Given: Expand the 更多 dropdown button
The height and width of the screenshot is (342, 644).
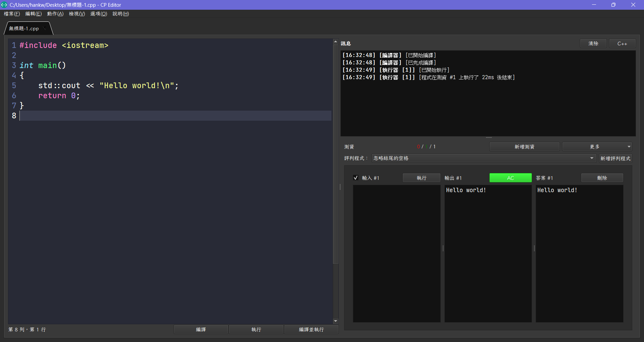Looking at the screenshot, I should (597, 147).
